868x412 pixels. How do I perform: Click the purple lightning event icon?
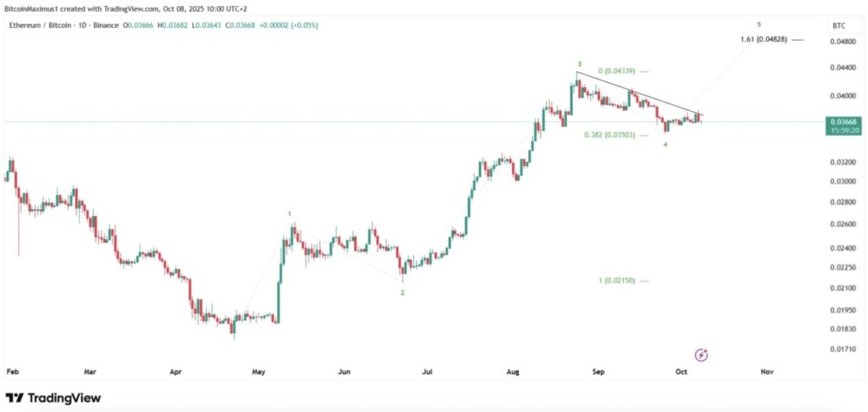[701, 354]
